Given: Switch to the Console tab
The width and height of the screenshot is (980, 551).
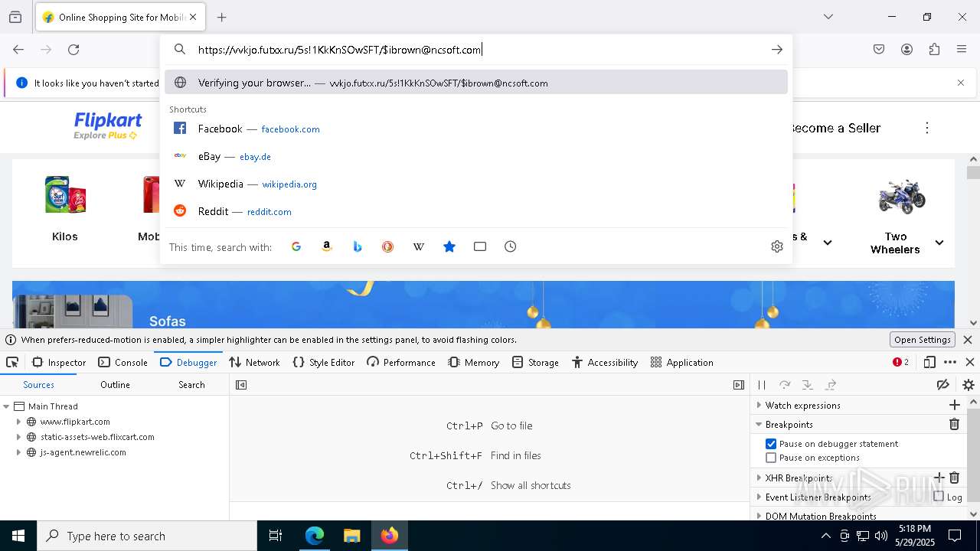Looking at the screenshot, I should click(x=123, y=363).
